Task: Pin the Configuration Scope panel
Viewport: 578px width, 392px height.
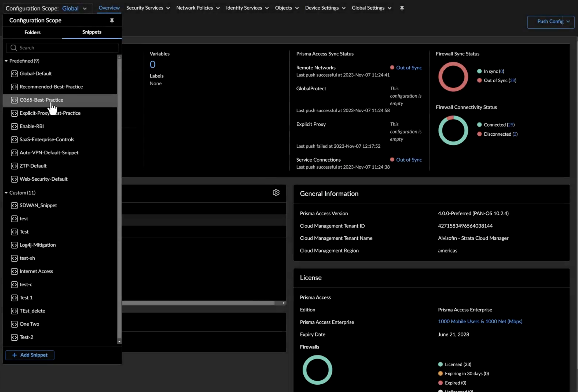Action: click(112, 20)
